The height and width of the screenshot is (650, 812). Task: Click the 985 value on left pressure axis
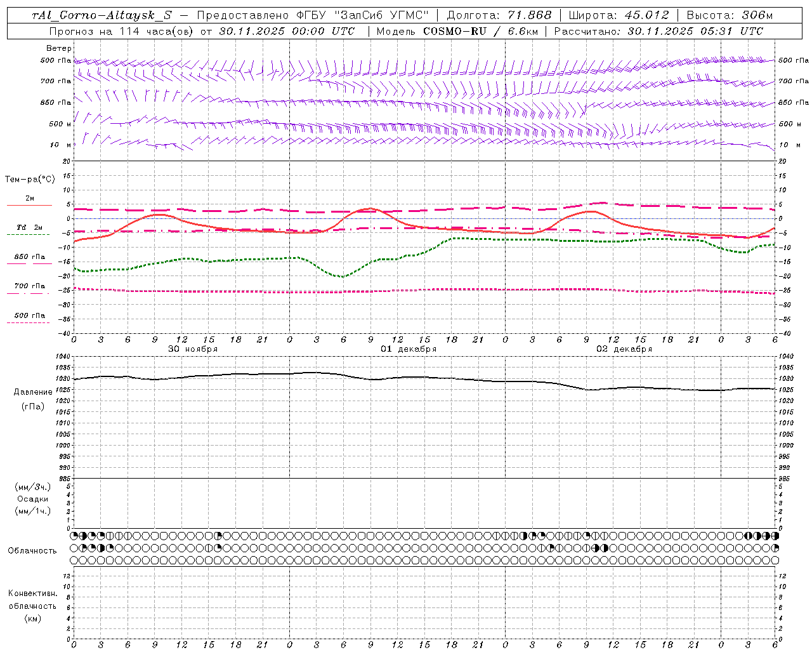coord(65,479)
